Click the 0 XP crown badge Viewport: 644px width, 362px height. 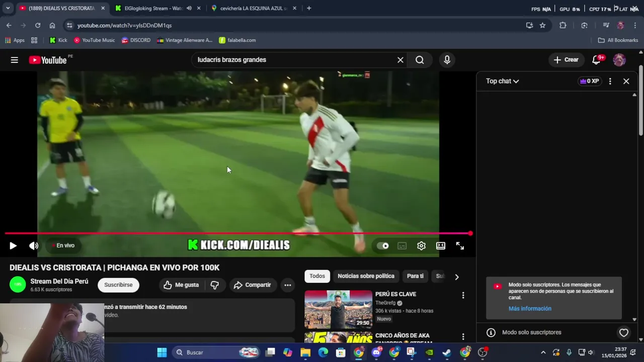click(589, 81)
